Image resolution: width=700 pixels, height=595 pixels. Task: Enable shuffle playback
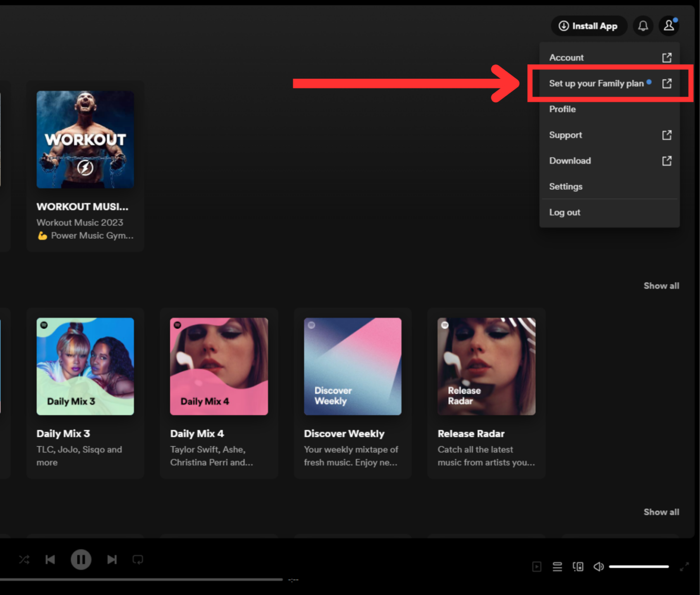[24, 559]
